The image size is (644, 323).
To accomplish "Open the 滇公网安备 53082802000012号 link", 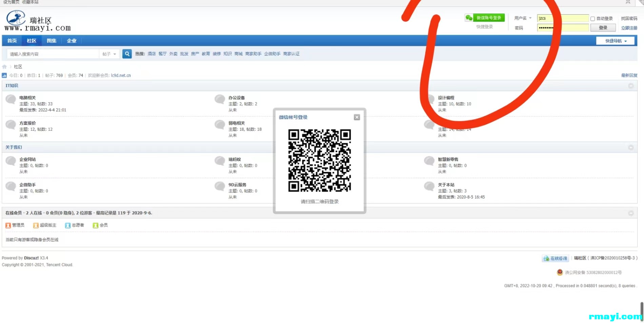I will [593, 273].
